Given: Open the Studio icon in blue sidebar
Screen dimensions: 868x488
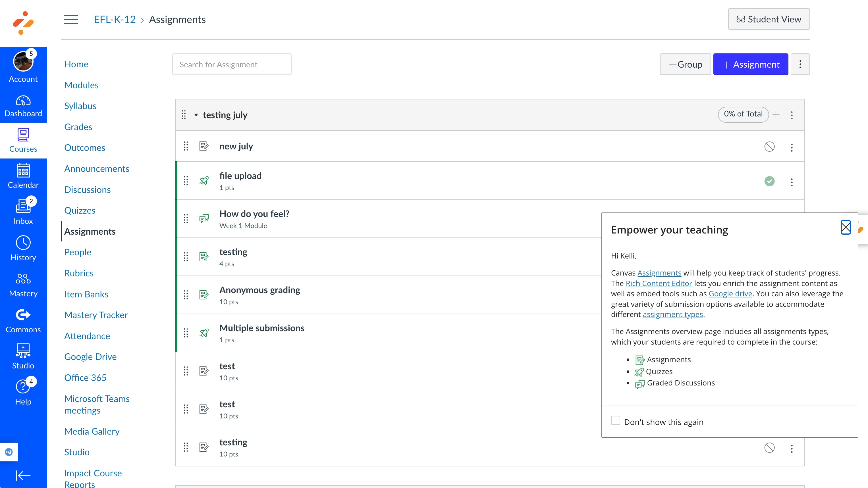Looking at the screenshot, I should pos(23,356).
